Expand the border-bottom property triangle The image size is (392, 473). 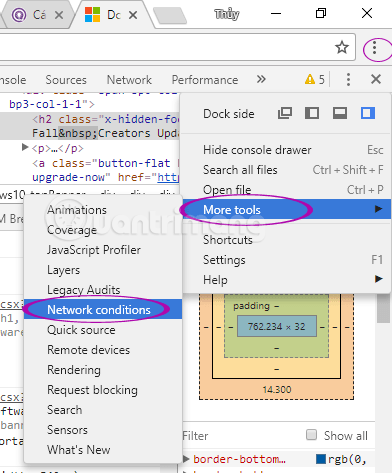(186, 459)
